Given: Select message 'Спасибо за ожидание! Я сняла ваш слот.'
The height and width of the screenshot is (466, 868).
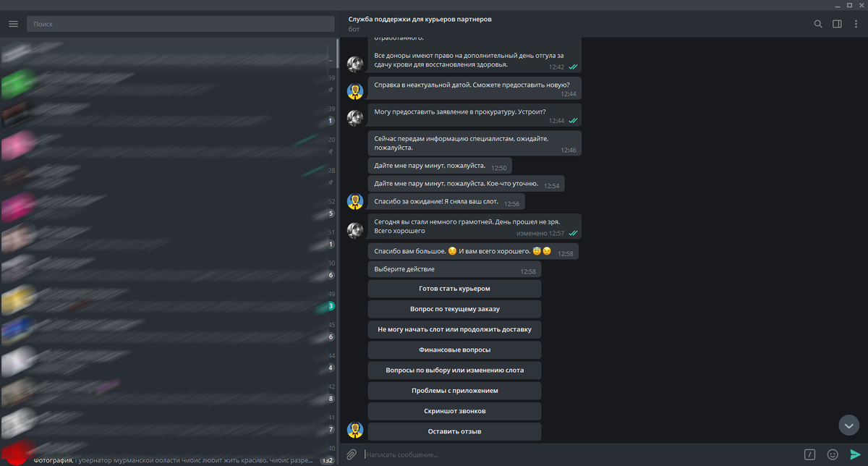Looking at the screenshot, I should (446, 201).
